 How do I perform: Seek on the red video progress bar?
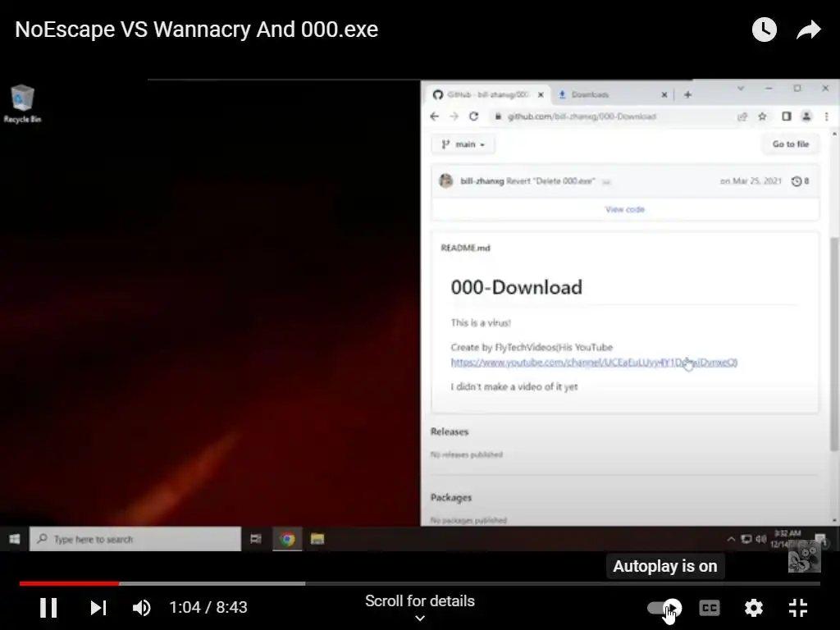point(70,583)
